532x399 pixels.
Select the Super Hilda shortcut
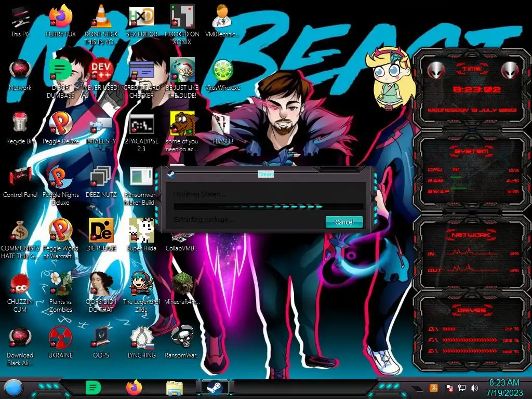point(141,236)
